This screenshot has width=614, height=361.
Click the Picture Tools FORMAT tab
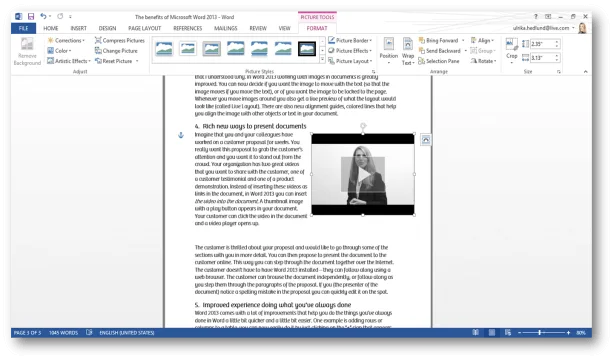point(317,28)
